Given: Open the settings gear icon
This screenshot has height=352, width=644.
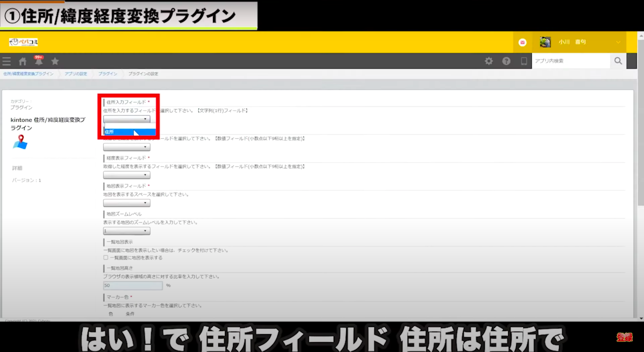Looking at the screenshot, I should coord(489,61).
